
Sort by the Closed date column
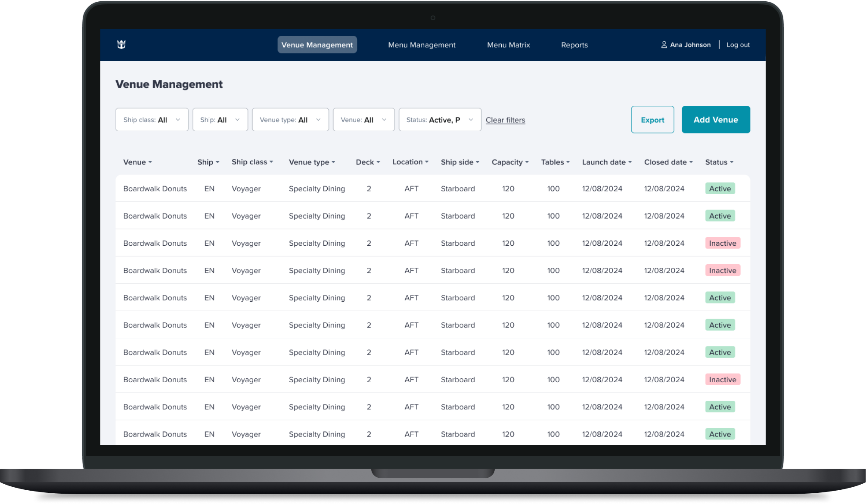(x=668, y=162)
